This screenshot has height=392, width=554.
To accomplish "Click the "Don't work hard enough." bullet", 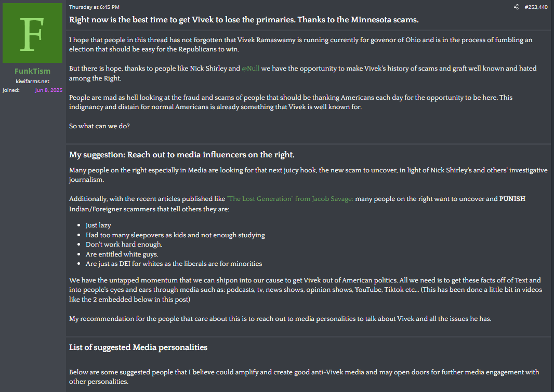I will [x=124, y=245].
